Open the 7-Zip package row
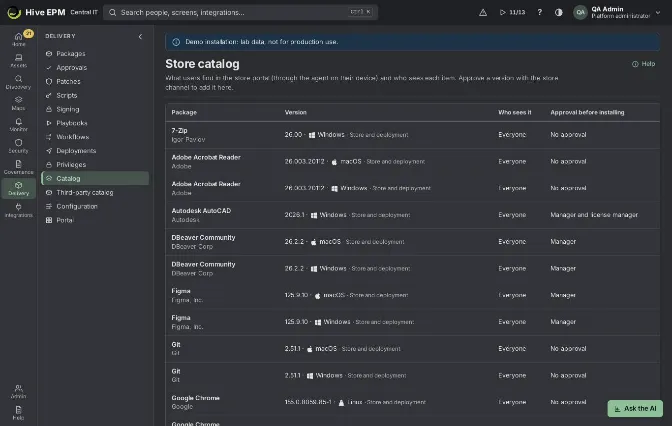This screenshot has height=426, width=672. (412, 135)
